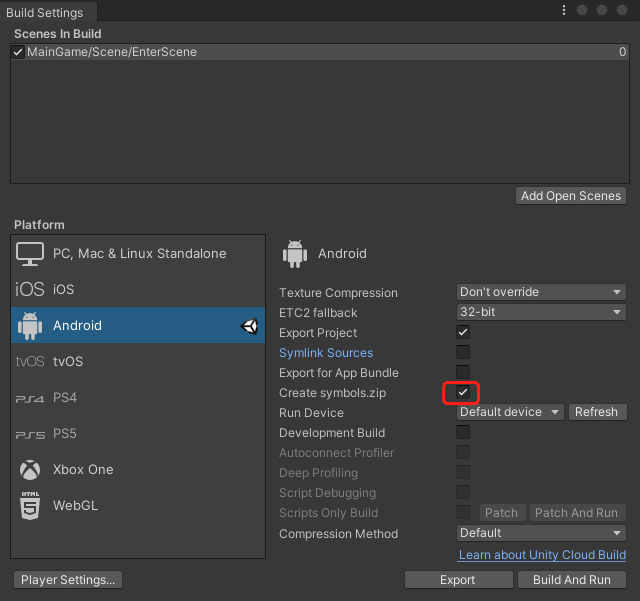Click Patch And Run button
Screen dimensions: 640x601
577,513
